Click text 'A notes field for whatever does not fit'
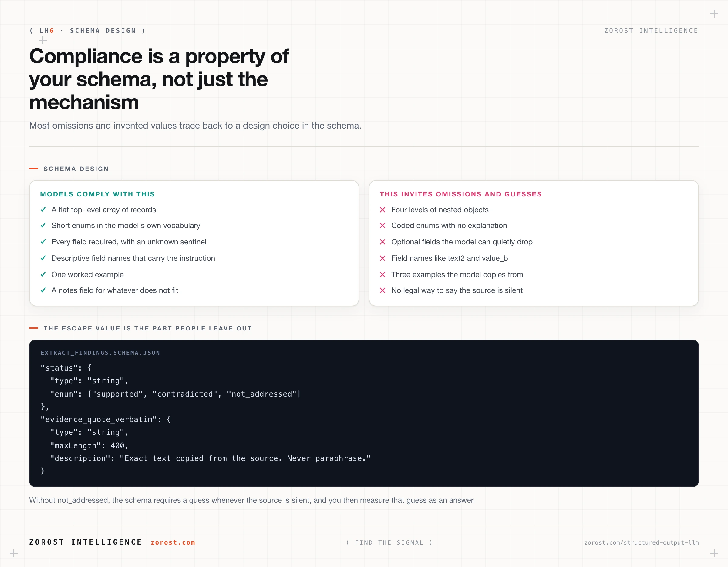 click(x=115, y=290)
